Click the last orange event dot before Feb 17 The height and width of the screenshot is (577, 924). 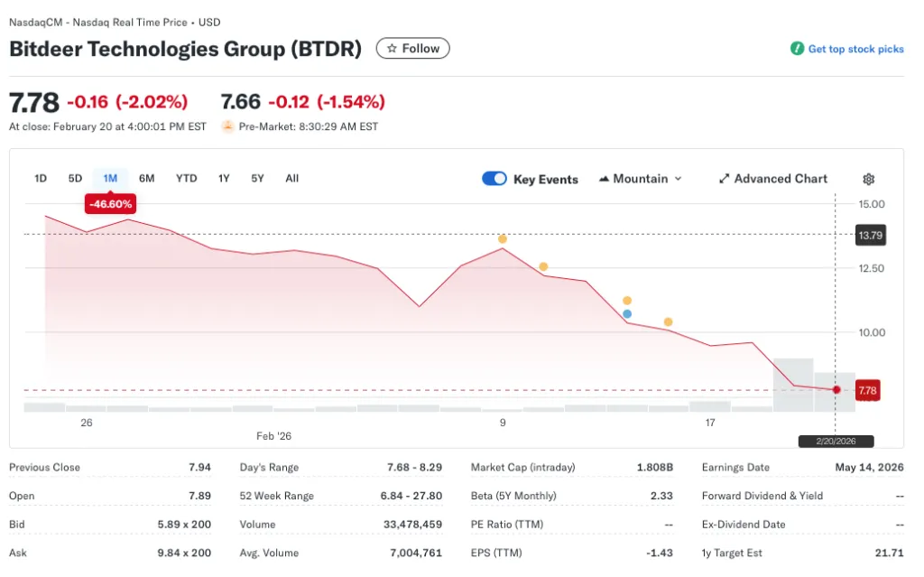[x=669, y=322]
